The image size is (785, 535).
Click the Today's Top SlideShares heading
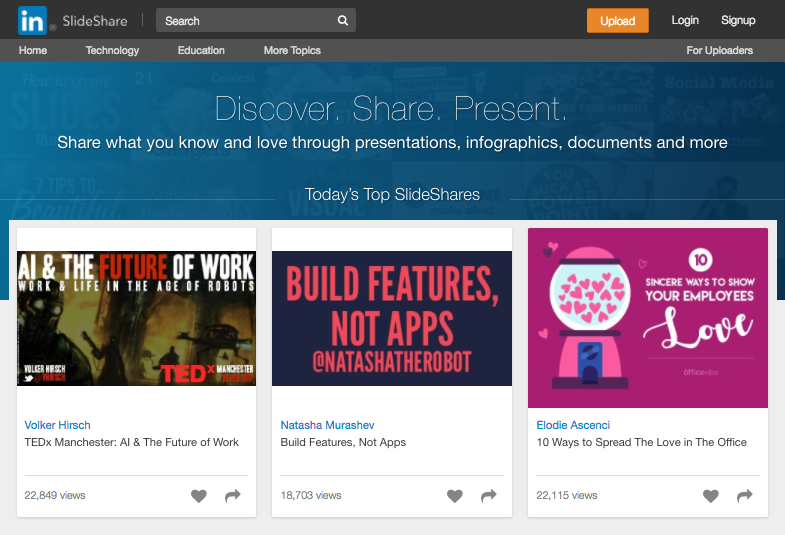(x=392, y=194)
